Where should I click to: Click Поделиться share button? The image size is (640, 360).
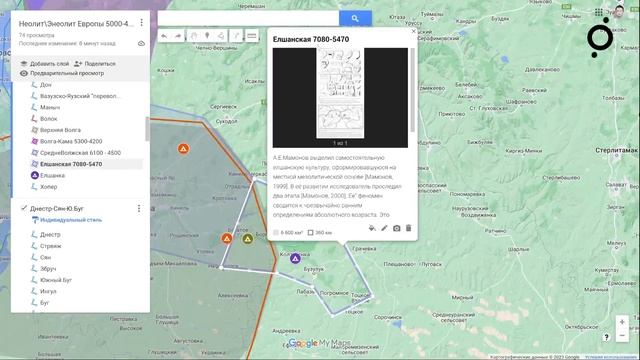click(x=95, y=64)
